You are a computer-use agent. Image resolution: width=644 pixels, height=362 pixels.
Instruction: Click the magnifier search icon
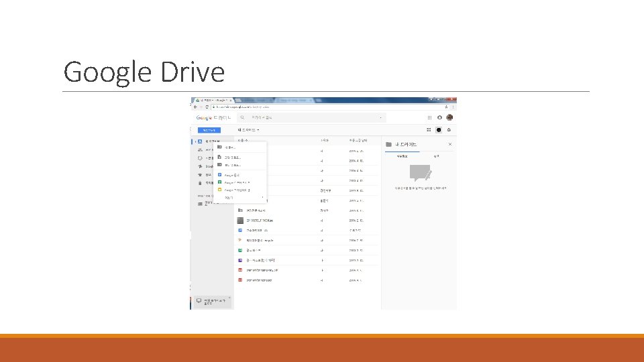click(x=242, y=118)
